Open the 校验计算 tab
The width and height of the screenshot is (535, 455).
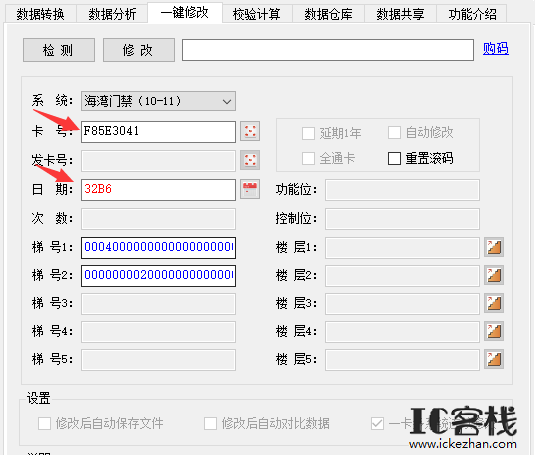point(256,14)
